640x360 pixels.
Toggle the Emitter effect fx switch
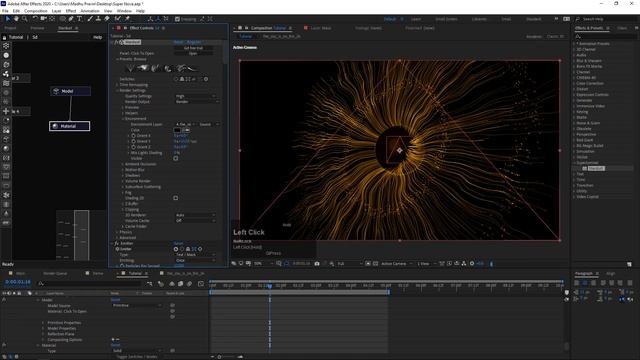(x=117, y=243)
